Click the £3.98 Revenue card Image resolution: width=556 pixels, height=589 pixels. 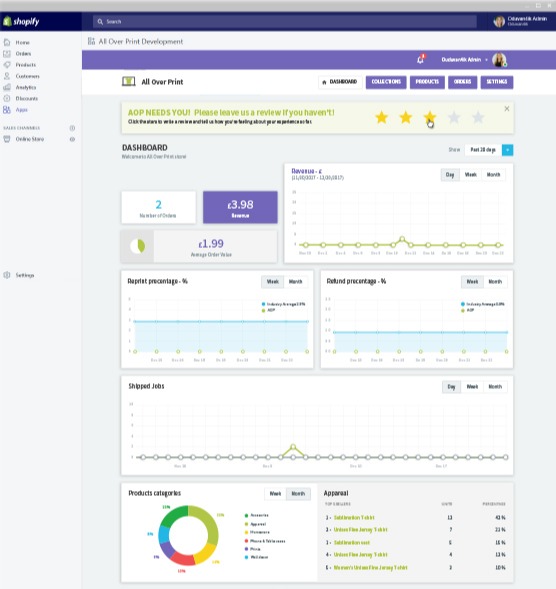240,207
